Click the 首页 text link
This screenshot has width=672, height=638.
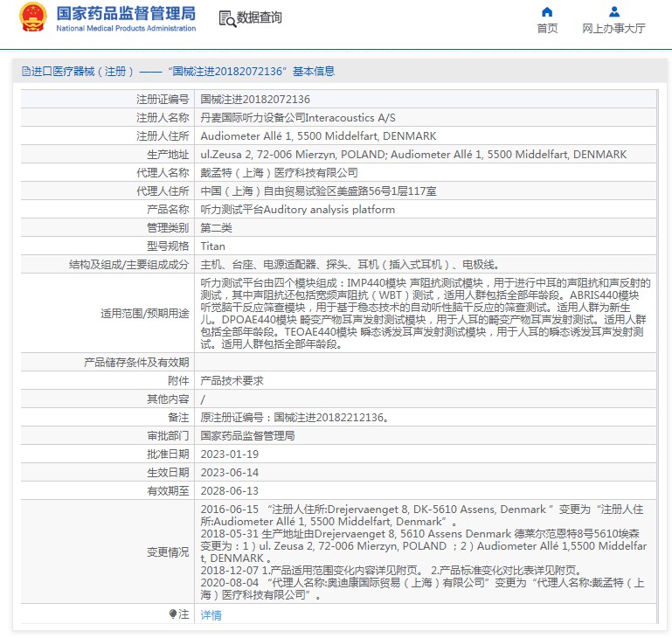[547, 28]
